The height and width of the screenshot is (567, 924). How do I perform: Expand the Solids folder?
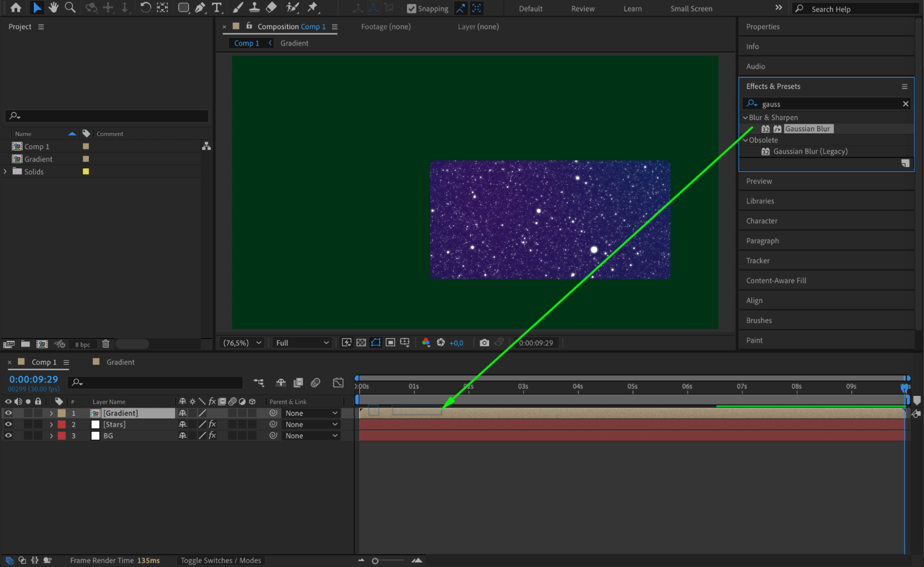(x=5, y=172)
